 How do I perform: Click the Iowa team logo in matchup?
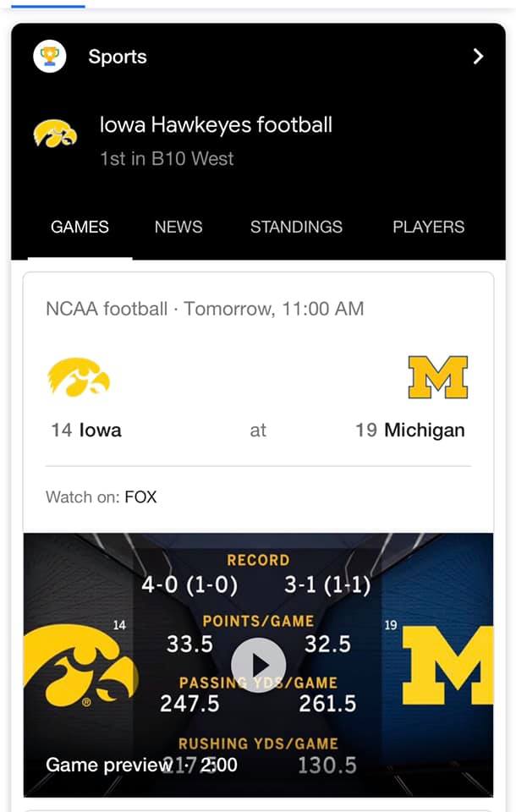click(x=79, y=377)
